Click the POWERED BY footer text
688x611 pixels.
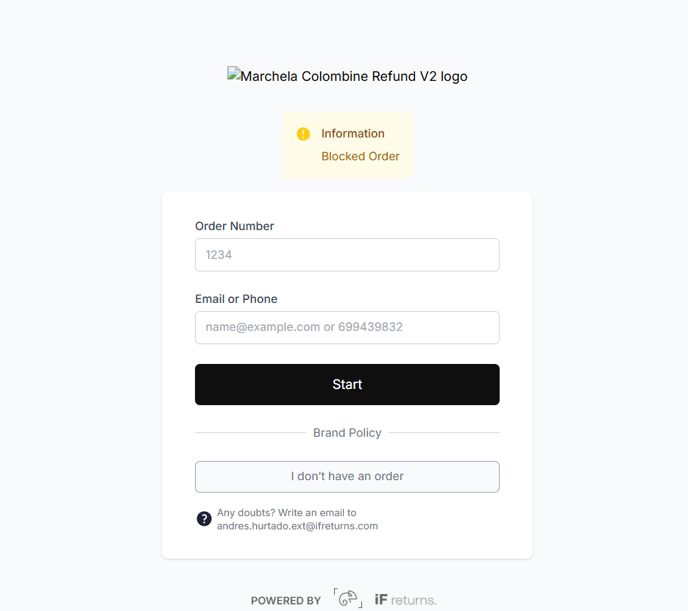(x=286, y=600)
